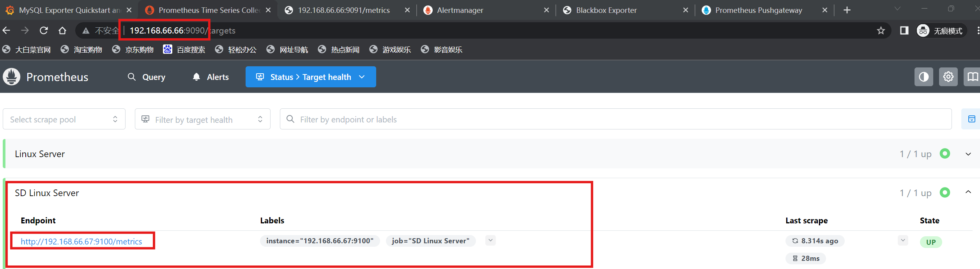Reload the current page
The width and height of the screenshot is (980, 269).
tap(44, 30)
